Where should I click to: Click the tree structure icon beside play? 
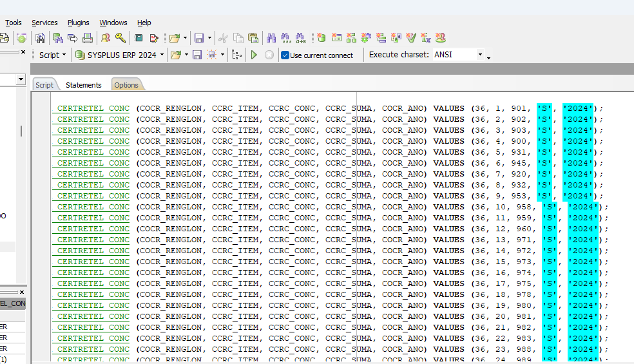click(x=236, y=55)
